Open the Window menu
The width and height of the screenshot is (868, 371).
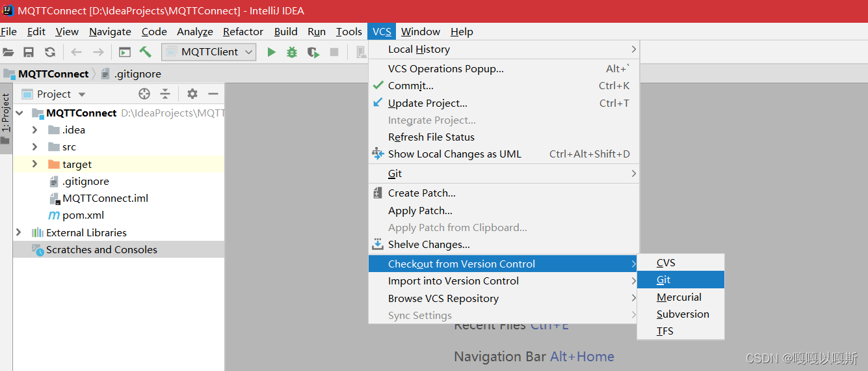(x=421, y=31)
